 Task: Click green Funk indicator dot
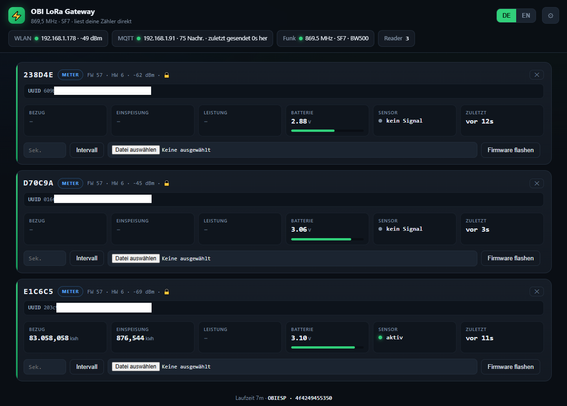300,38
